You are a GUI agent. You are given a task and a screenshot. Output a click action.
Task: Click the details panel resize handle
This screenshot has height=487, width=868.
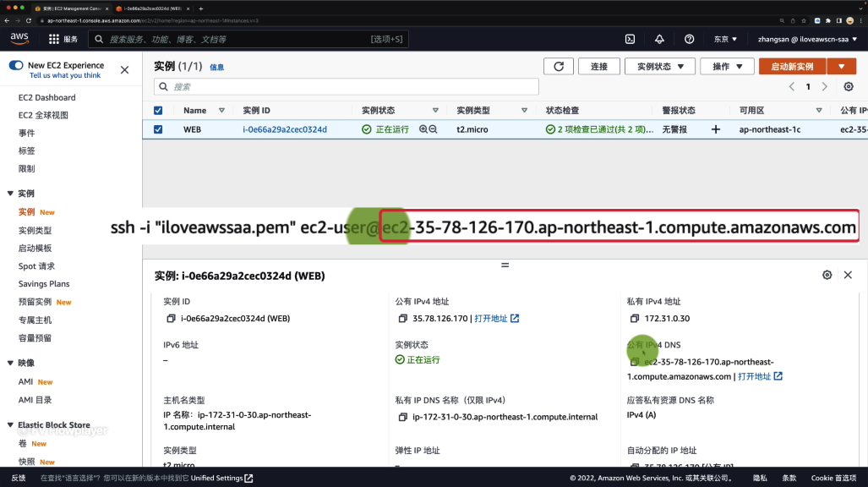click(505, 265)
